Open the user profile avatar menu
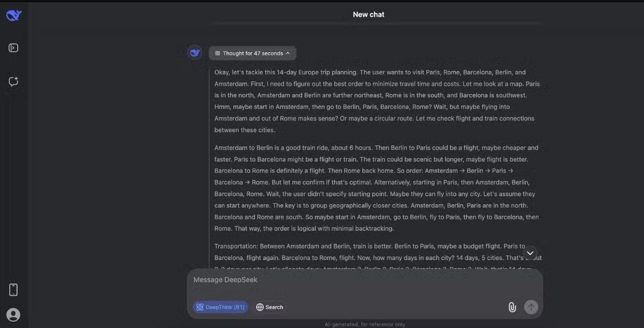This screenshot has width=644, height=328. coord(13,314)
